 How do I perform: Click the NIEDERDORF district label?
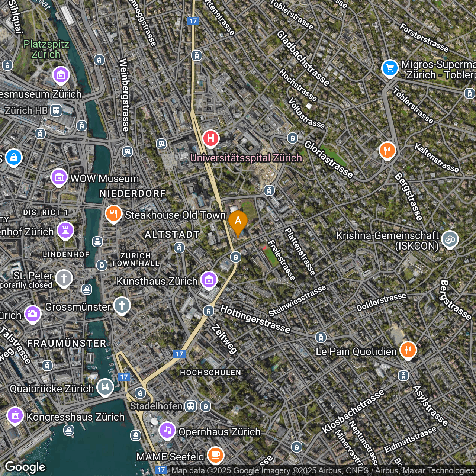coord(132,193)
